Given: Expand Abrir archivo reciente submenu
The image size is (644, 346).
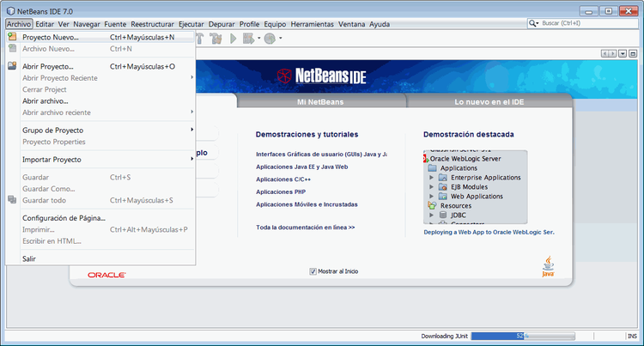Looking at the screenshot, I should click(x=191, y=112).
